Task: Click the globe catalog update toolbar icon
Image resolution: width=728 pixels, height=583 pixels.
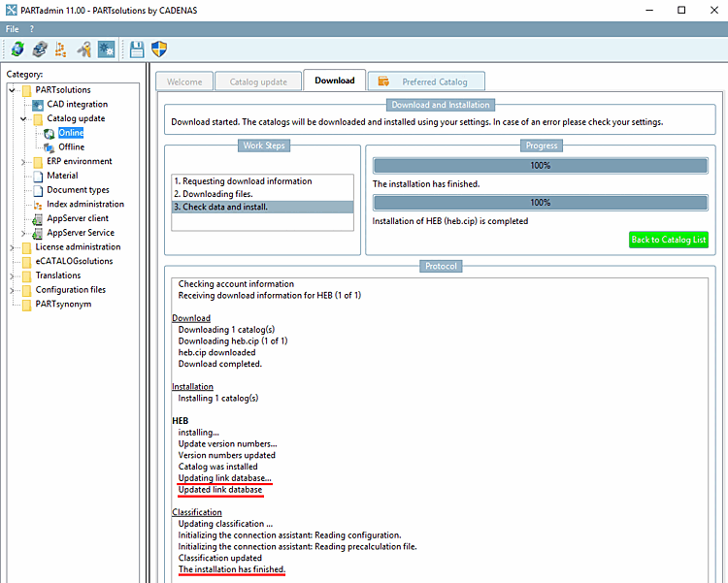Action: pos(17,49)
